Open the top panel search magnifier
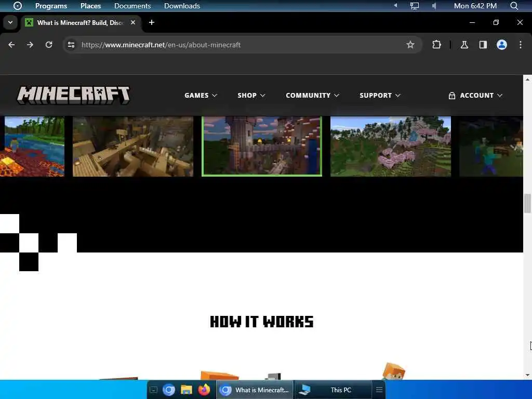 pyautogui.click(x=514, y=6)
